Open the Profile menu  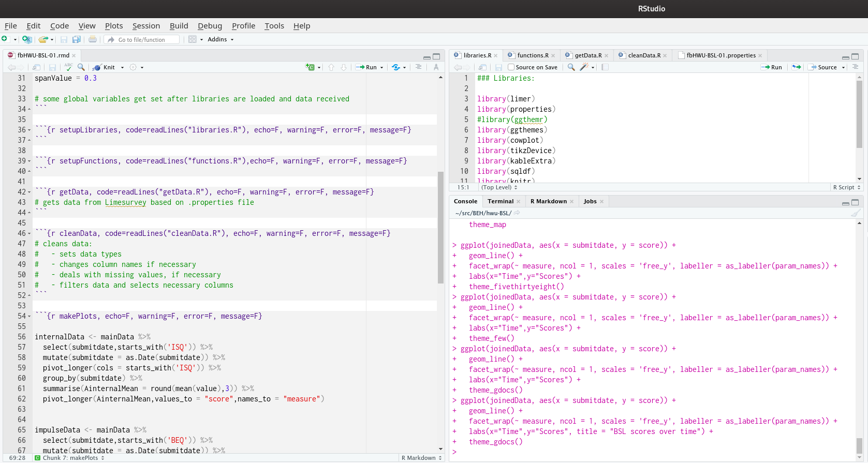243,26
